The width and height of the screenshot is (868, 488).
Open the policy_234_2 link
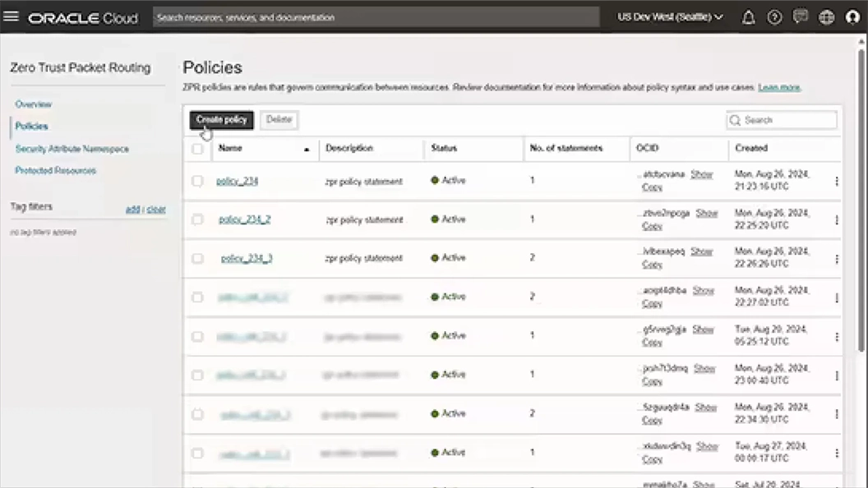click(245, 219)
